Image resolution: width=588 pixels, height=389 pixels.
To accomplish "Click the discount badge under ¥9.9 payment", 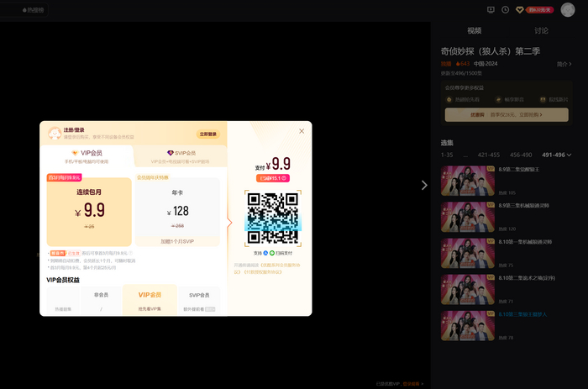I will [273, 178].
